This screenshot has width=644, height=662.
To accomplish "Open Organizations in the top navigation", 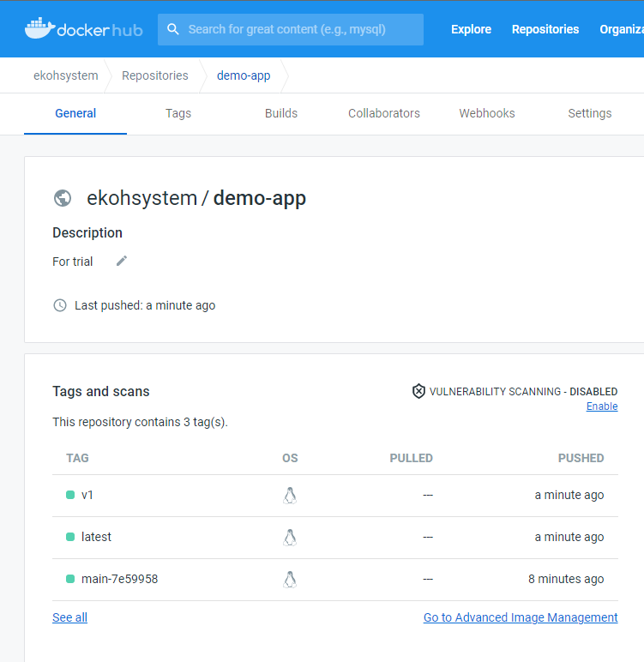I will point(622,29).
